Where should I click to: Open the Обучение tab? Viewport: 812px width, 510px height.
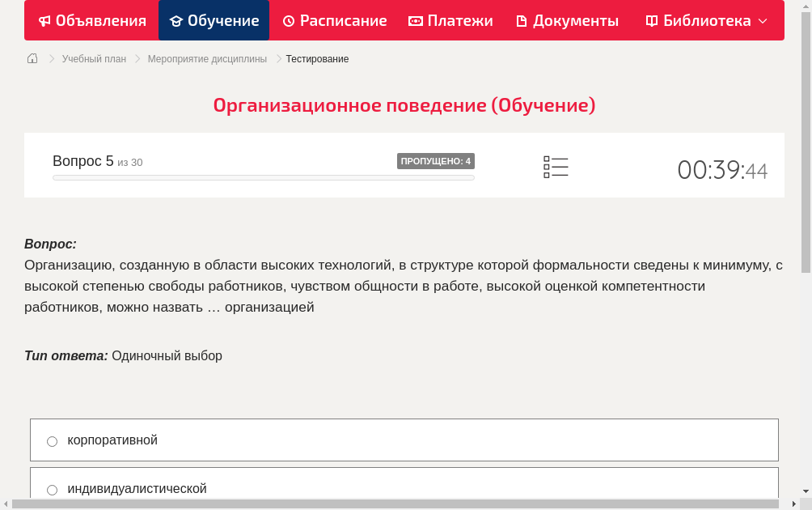point(214,20)
